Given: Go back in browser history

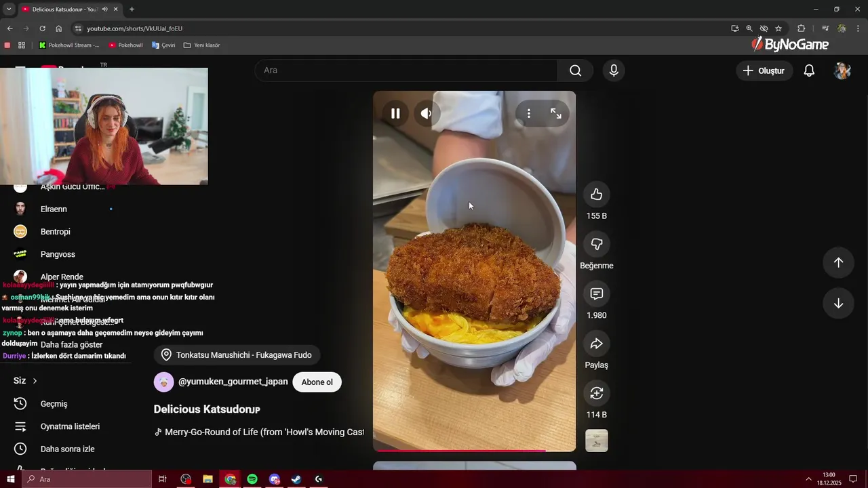Looking at the screenshot, I should coord(9,28).
